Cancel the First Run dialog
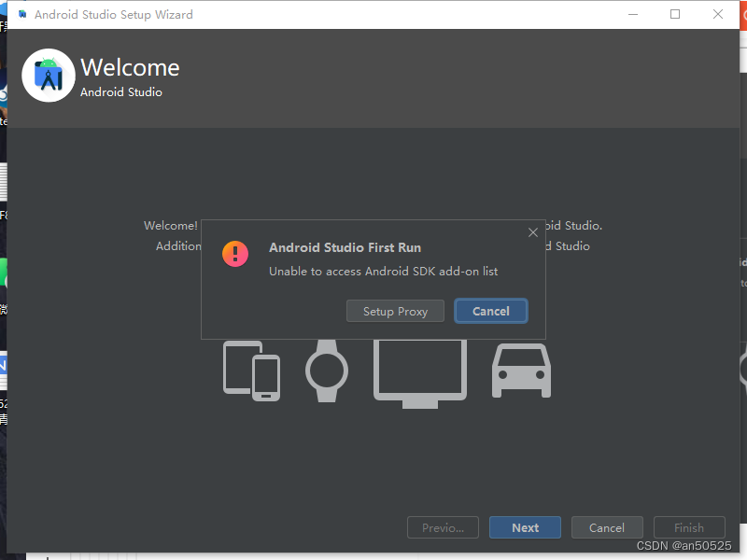This screenshot has height=560, width=747. [491, 311]
